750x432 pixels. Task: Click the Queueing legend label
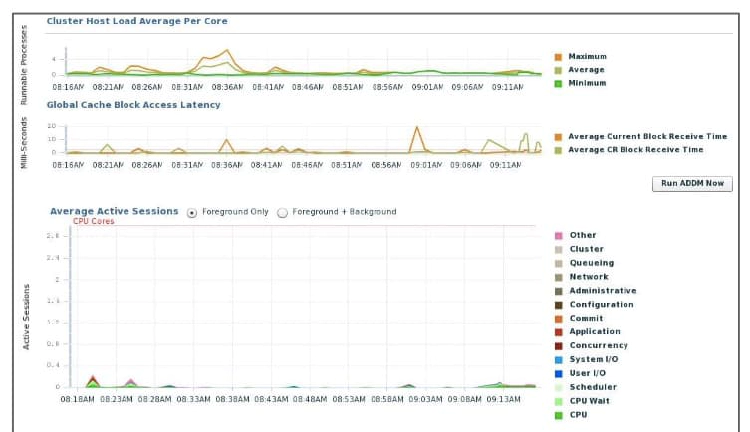tap(592, 263)
